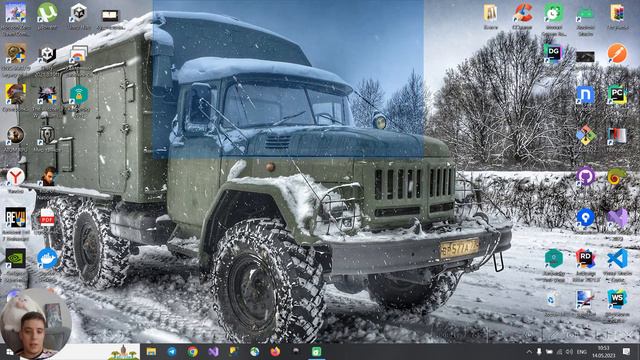
Task: Open the uTorrent desktop shortcut
Action: (47, 13)
